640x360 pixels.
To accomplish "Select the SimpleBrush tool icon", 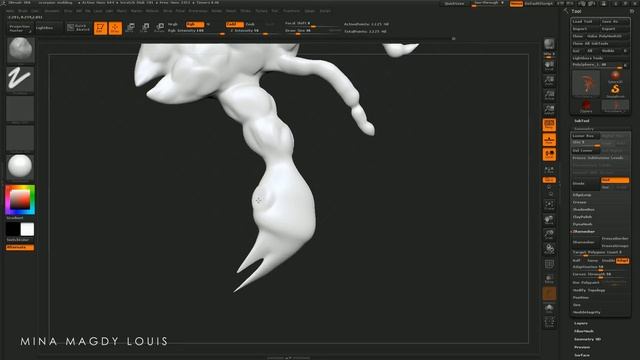I will (x=615, y=90).
